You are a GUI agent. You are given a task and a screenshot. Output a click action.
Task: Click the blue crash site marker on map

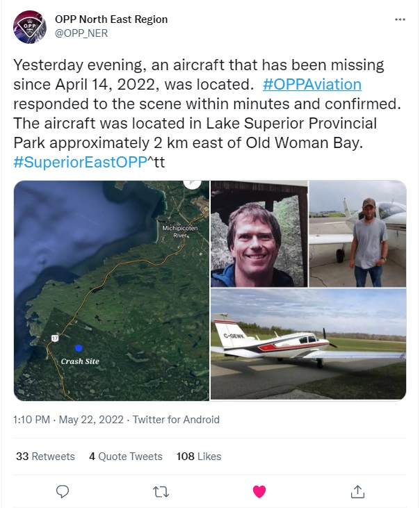click(x=79, y=347)
